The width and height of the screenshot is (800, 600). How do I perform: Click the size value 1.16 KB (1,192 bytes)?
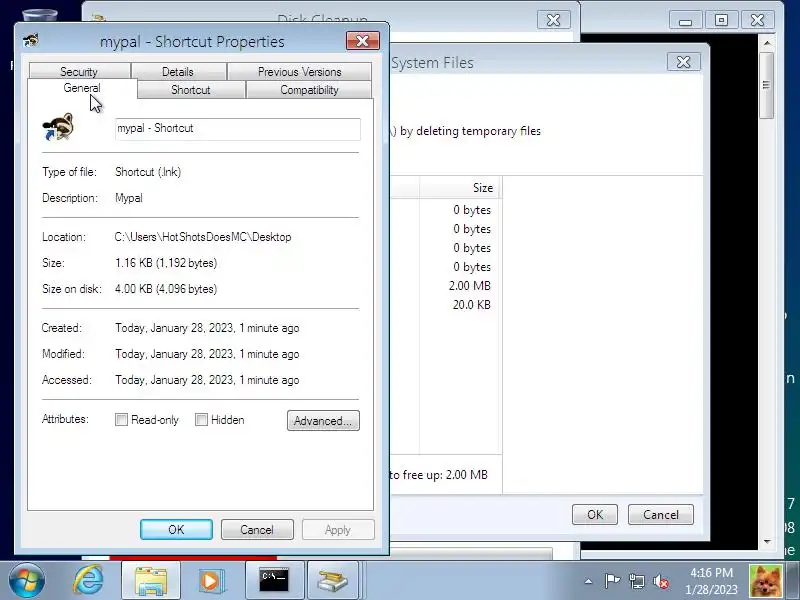click(166, 263)
